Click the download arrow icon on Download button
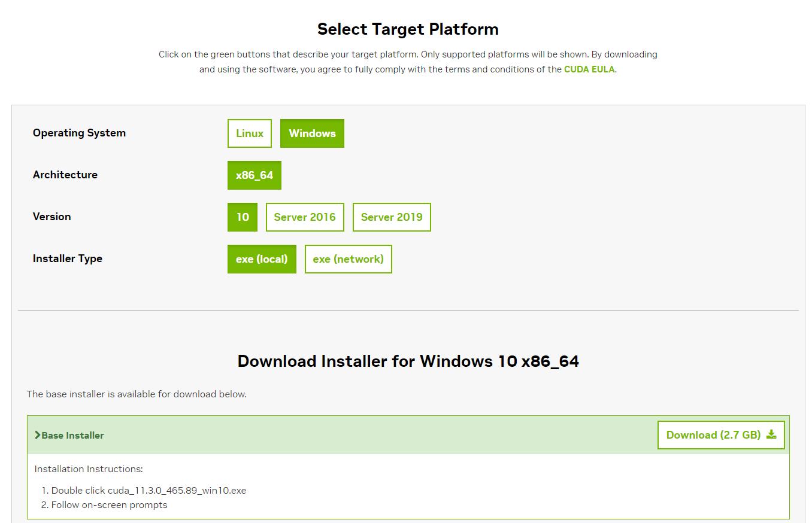The image size is (812, 523). point(771,435)
